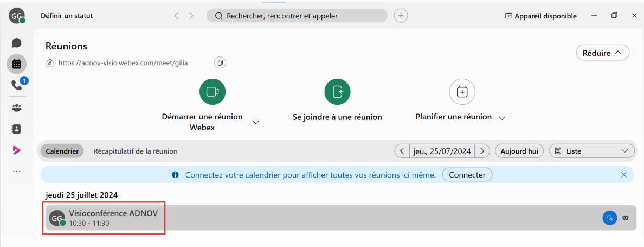644x247 pixels.
Task: Go back with the navigation arrow
Action: click(x=176, y=16)
